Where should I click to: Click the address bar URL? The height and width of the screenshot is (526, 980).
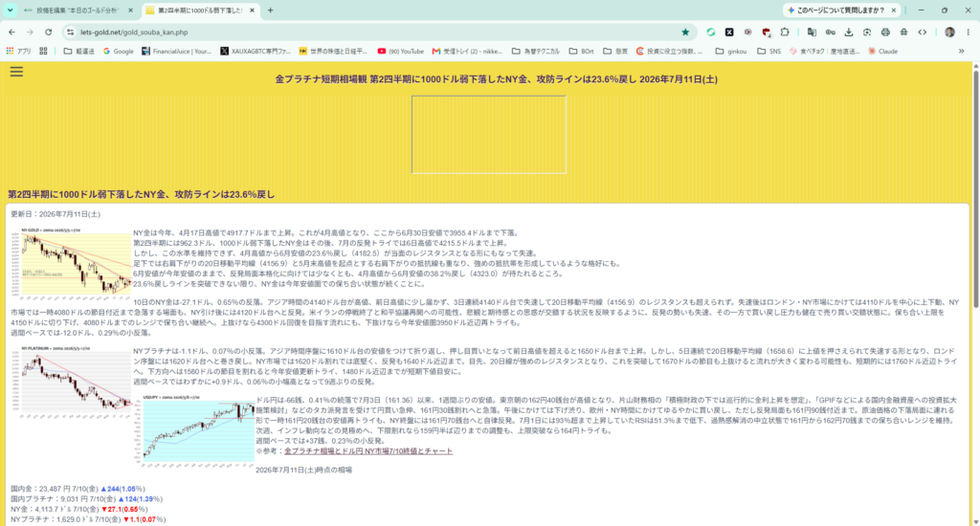pos(134,32)
